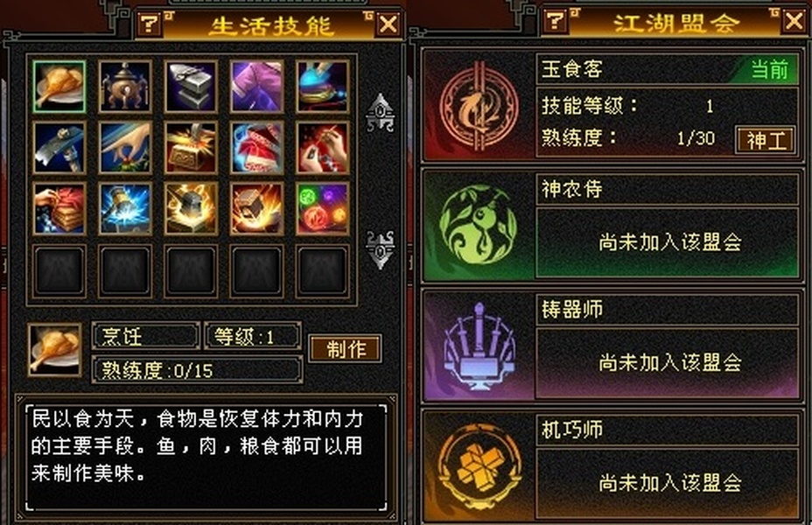Screen dimensions: 812x525
Task: Open help for 生活技能 panel
Action: click(150, 24)
